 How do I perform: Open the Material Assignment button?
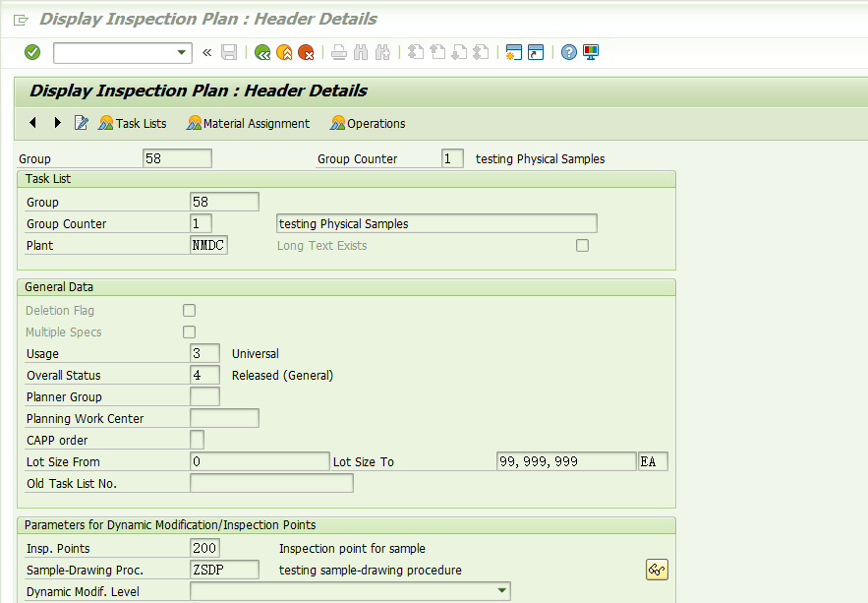pyautogui.click(x=249, y=124)
